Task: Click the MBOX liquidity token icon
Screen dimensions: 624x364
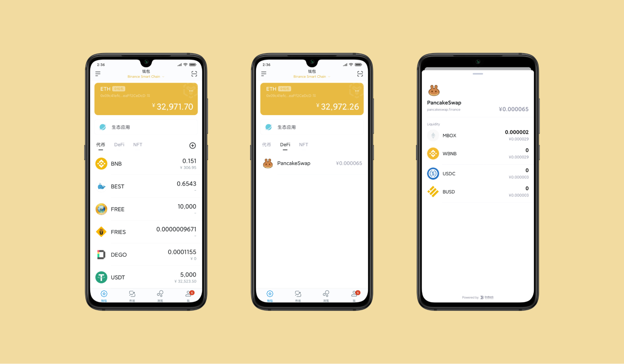Action: point(430,135)
